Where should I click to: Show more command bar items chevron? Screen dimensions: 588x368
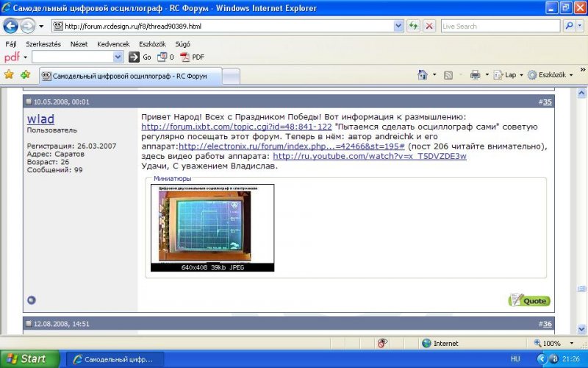(x=583, y=70)
